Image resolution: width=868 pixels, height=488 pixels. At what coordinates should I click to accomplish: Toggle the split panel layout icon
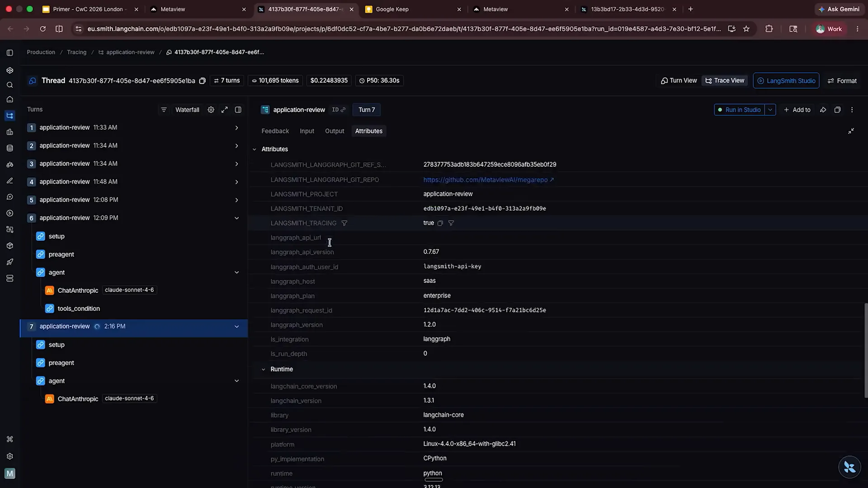[x=238, y=110]
